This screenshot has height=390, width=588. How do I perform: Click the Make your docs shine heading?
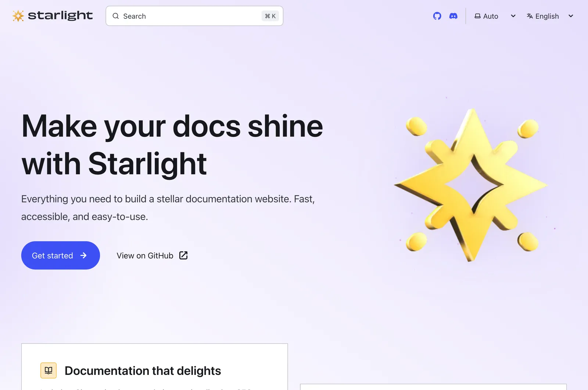pyautogui.click(x=172, y=145)
